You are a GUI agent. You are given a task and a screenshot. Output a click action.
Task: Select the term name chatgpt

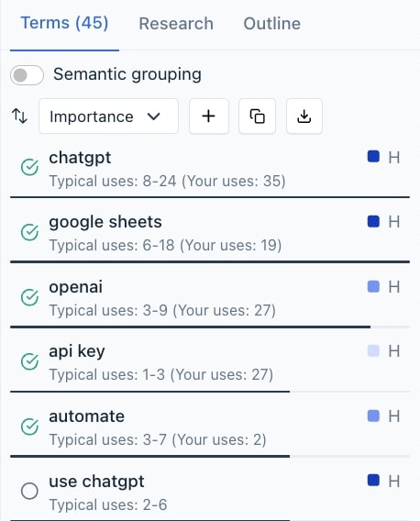pos(80,158)
